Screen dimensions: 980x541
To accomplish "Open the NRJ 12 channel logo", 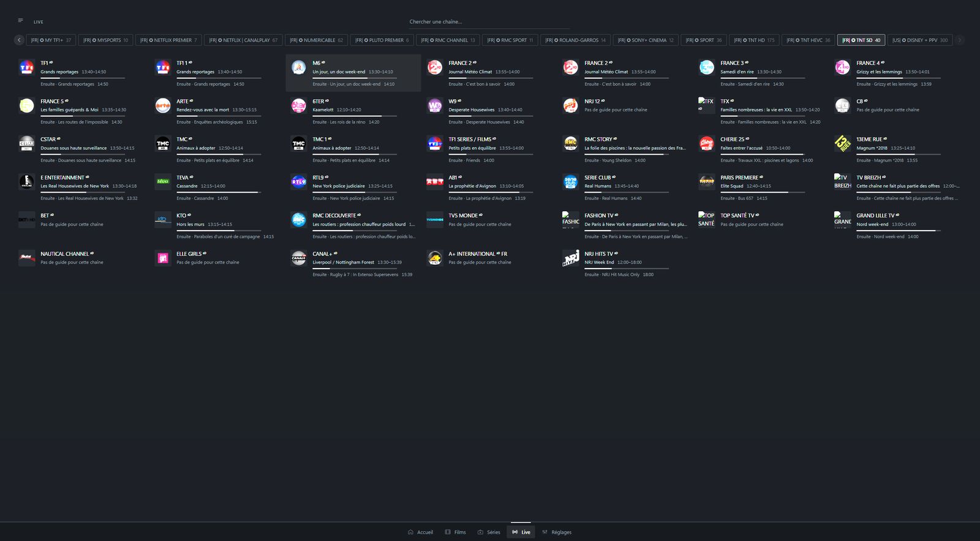I will coord(571,105).
